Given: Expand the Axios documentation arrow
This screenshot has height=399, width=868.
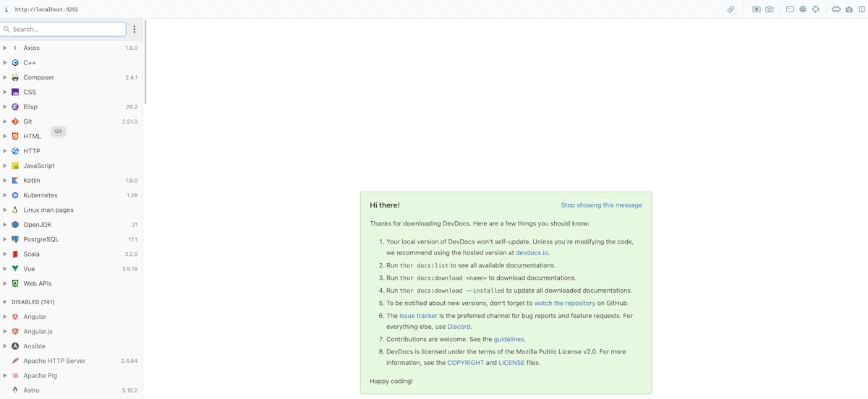Looking at the screenshot, I should click(x=5, y=48).
